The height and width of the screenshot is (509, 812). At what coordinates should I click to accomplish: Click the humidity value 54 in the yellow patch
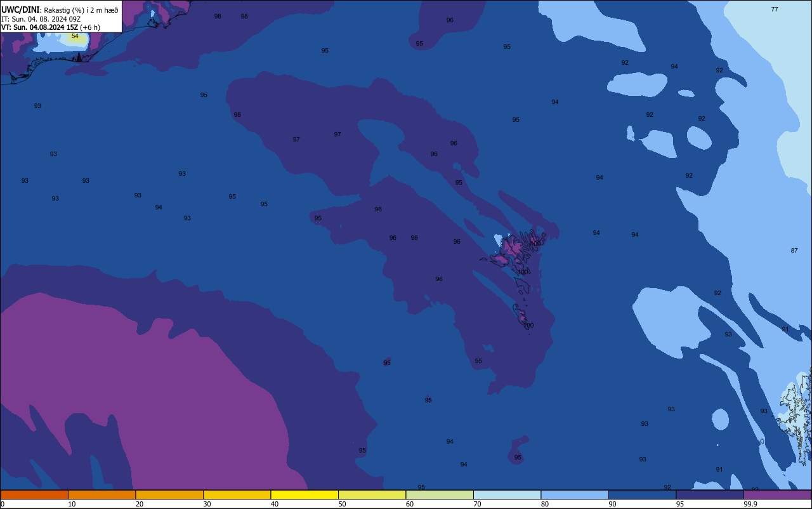pos(75,36)
